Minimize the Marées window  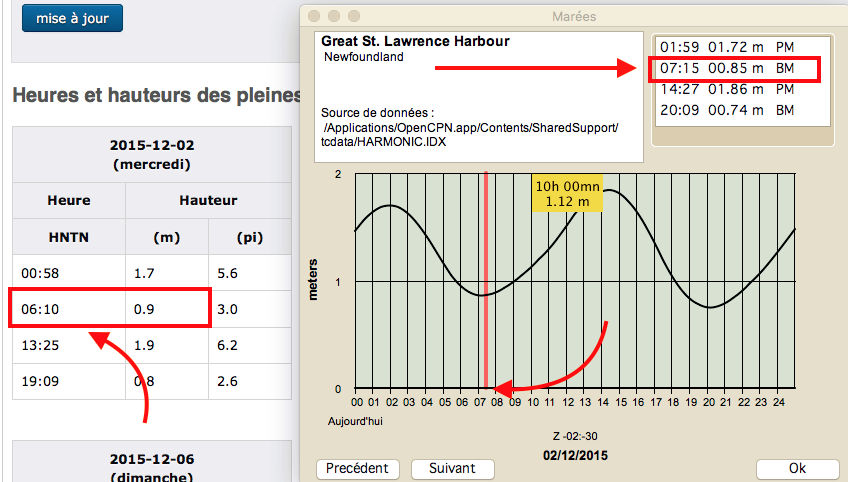coord(332,17)
